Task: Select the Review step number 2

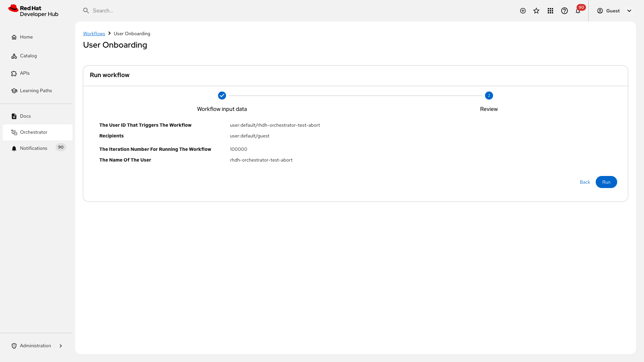Action: pyautogui.click(x=489, y=96)
